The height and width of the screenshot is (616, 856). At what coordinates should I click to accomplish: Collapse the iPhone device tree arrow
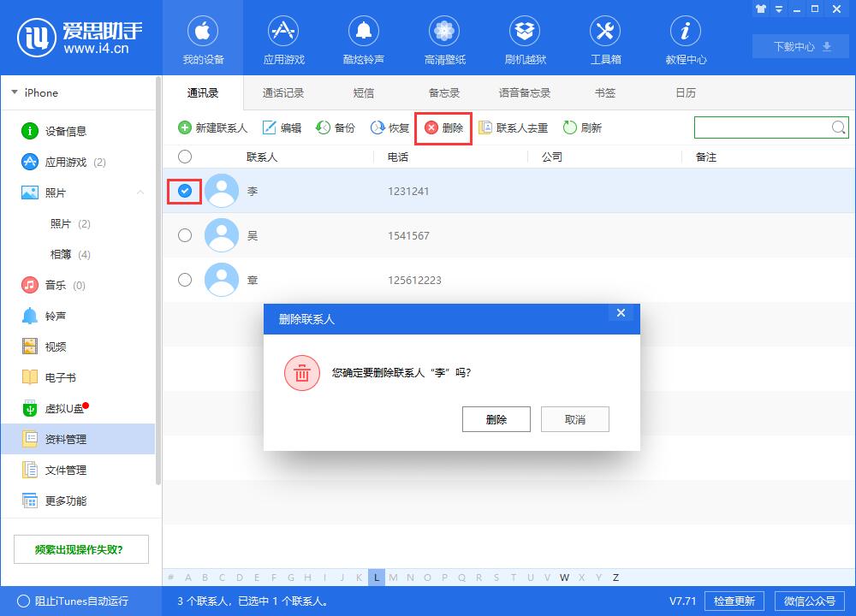pyautogui.click(x=15, y=92)
